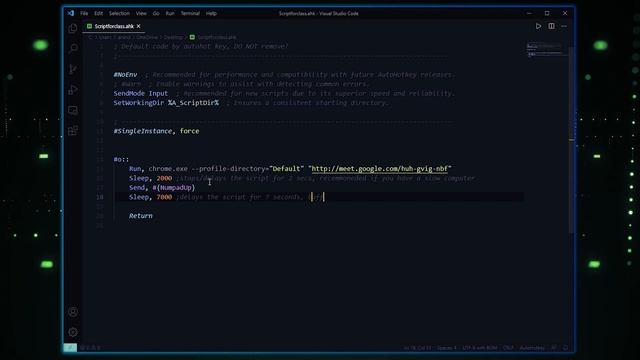Click the remote window status bar button
Image resolution: width=640 pixels, height=360 pixels.
tap(70, 348)
